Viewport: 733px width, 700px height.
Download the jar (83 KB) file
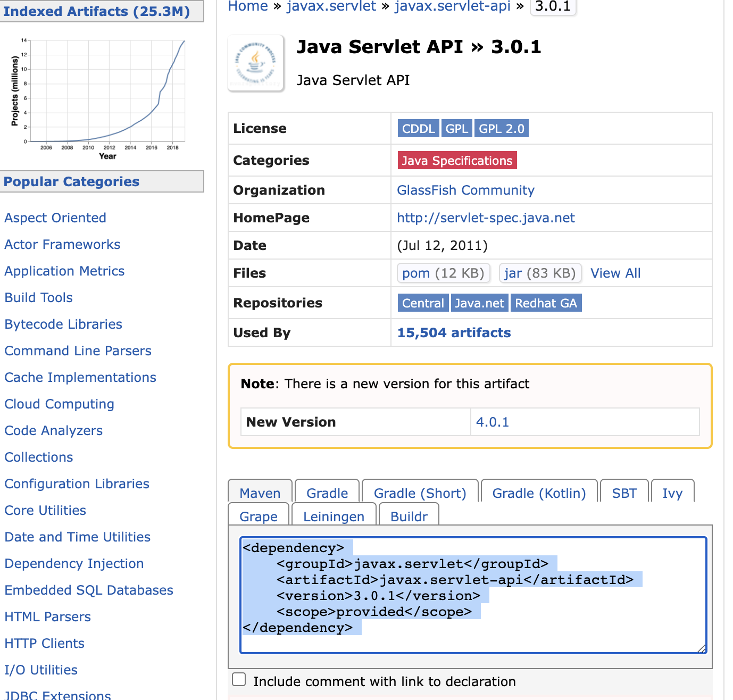[x=540, y=273]
